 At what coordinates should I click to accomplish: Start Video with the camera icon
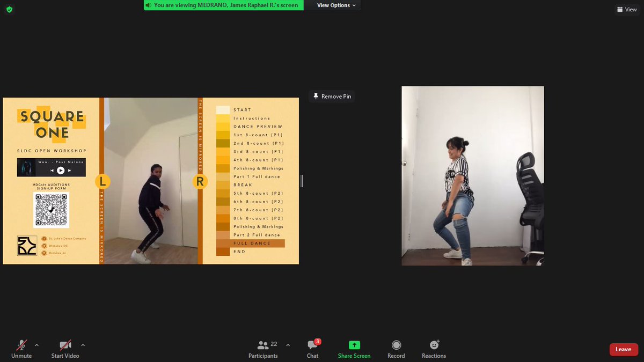point(65,349)
